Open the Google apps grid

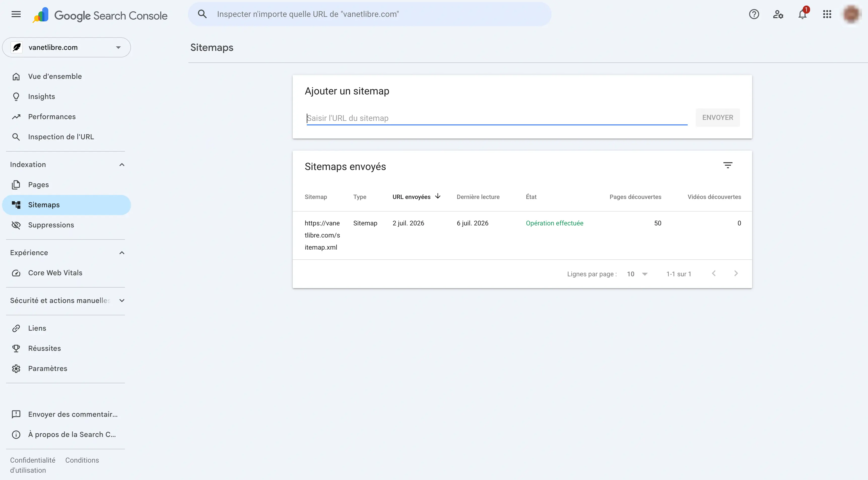click(827, 14)
